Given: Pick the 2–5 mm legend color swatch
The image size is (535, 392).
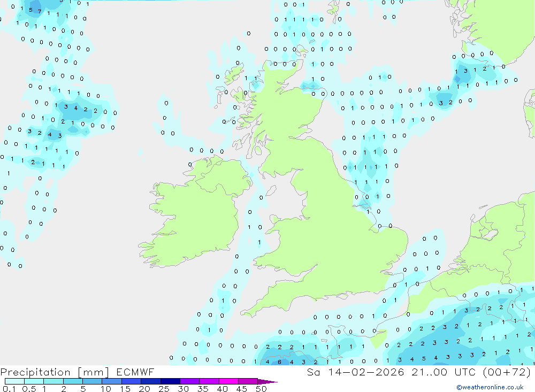Looking at the screenshot, I should click(73, 381).
